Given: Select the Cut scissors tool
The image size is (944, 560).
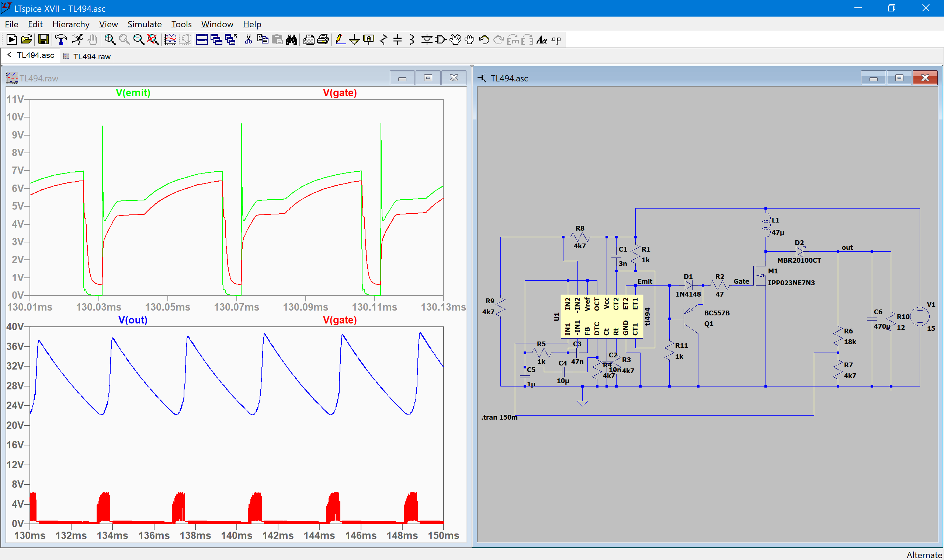Looking at the screenshot, I should click(x=248, y=40).
